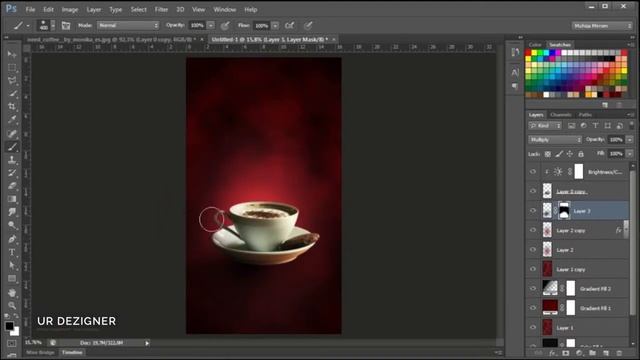Switch to the Color panel tab
Image resolution: width=640 pixels, height=360 pixels.
click(535, 44)
